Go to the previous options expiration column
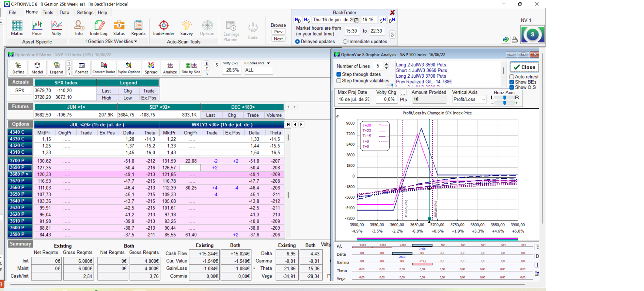This screenshot has width=644, height=291. [x=295, y=124]
